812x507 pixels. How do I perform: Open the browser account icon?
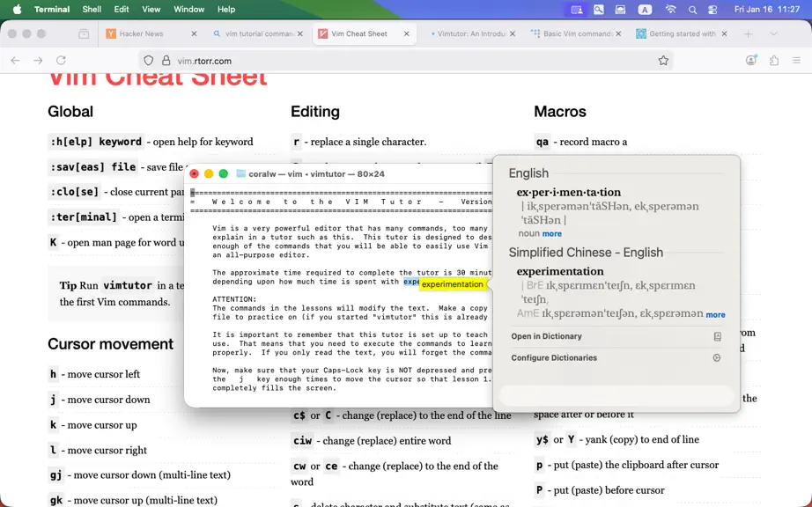pyautogui.click(x=751, y=61)
